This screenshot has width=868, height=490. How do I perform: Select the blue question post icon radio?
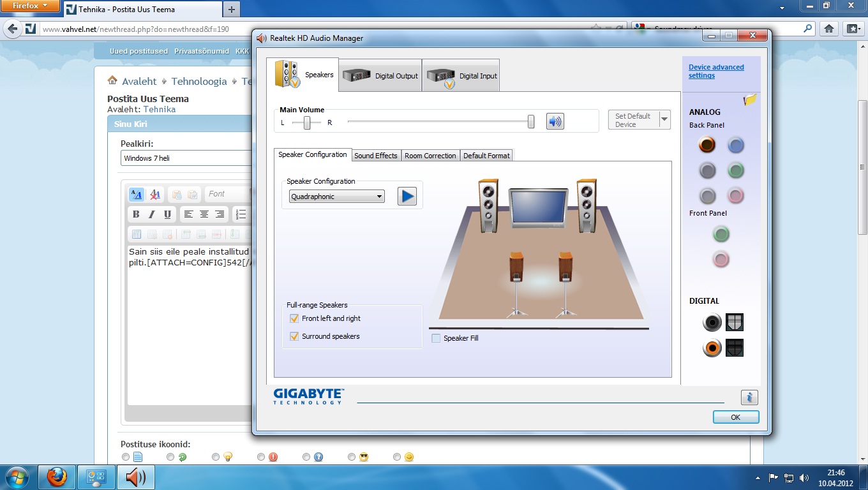tap(306, 457)
